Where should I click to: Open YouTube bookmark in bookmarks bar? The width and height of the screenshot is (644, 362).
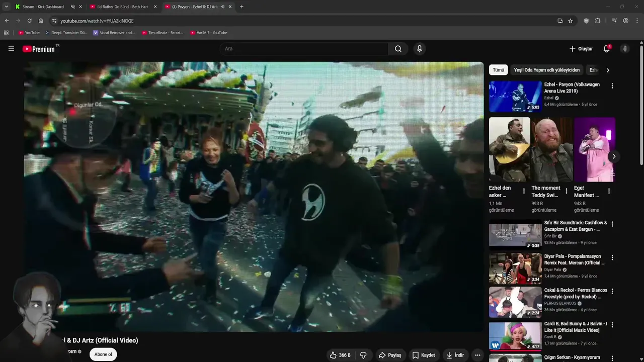pos(29,33)
